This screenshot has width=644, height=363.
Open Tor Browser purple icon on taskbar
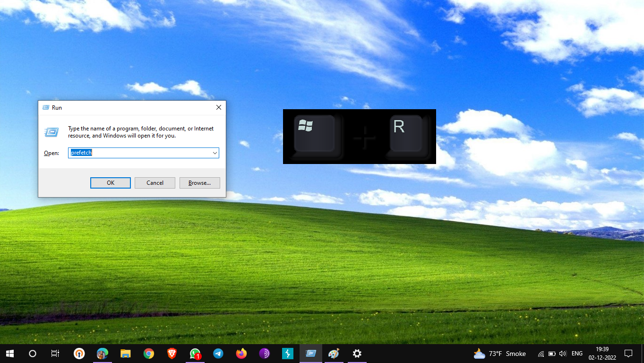coord(265,354)
